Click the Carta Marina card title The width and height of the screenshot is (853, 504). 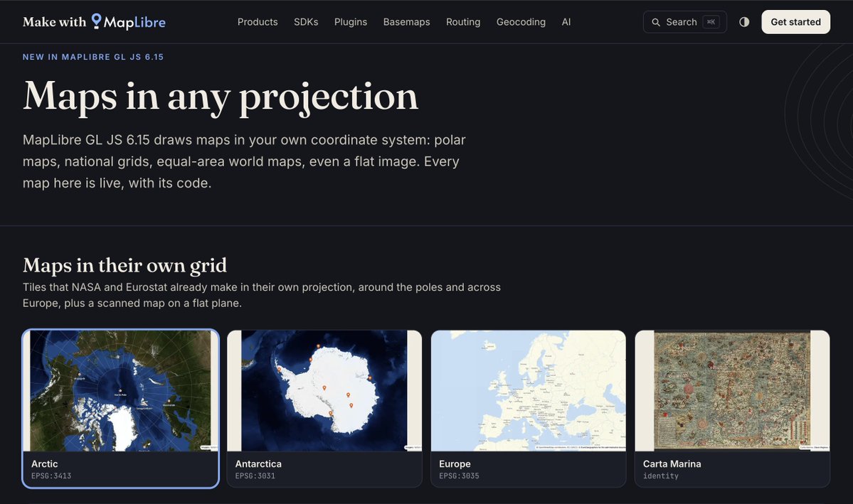tap(672, 463)
